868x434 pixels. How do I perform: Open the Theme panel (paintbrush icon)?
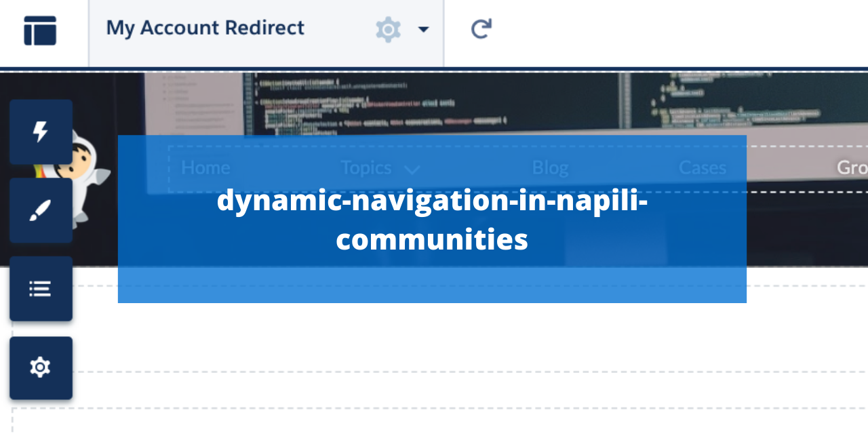41,210
